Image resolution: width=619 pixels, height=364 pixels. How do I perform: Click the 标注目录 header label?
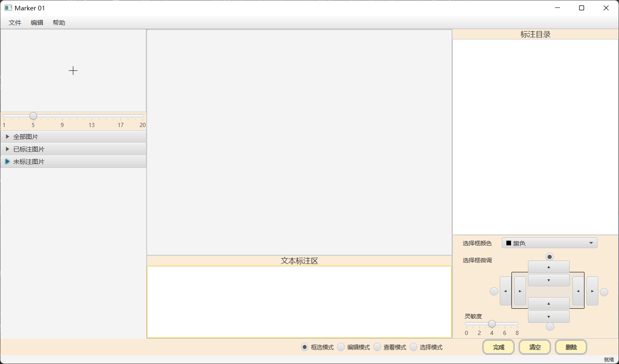[535, 34]
